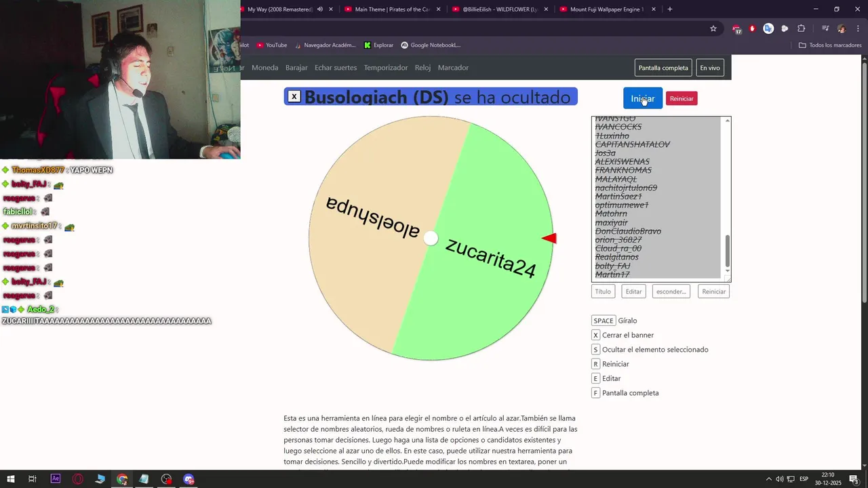
Task: Click the red shield extension icon
Action: [x=752, y=28]
